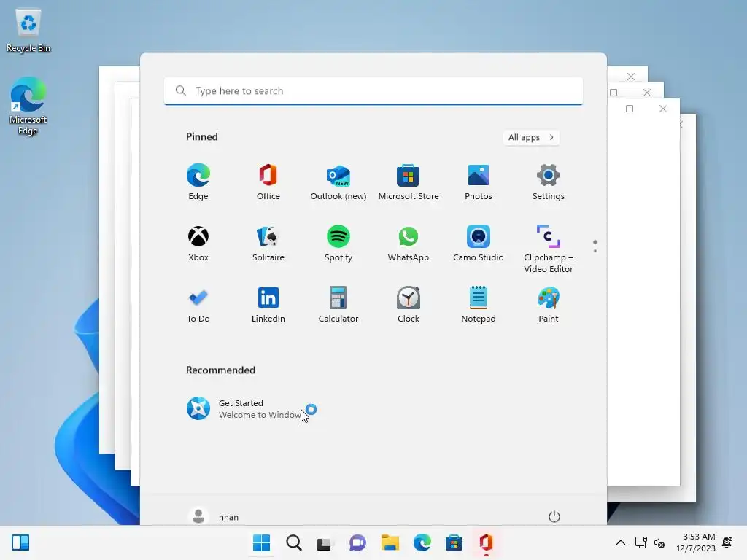Open Office from the taskbar
747x560 pixels.
[x=486, y=542]
